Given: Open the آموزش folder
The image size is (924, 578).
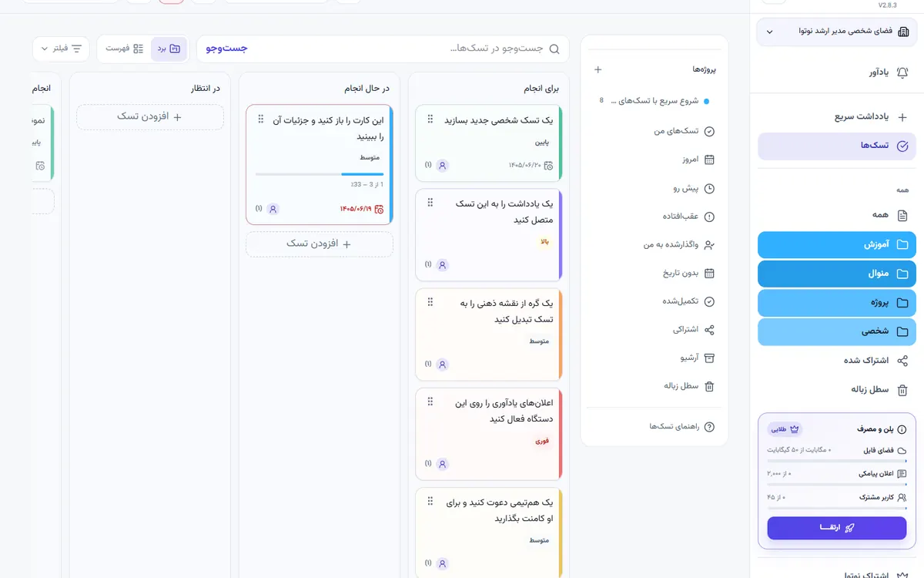Looking at the screenshot, I should coord(837,244).
